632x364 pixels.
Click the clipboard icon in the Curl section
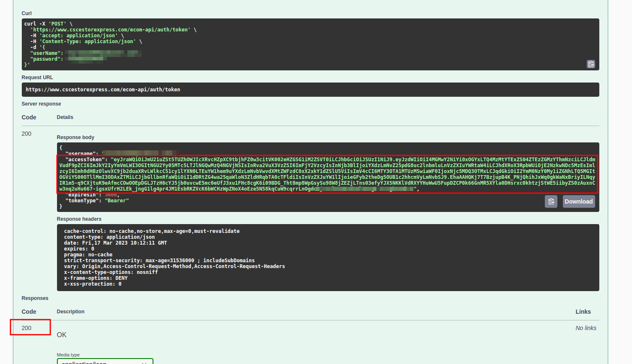(x=591, y=64)
